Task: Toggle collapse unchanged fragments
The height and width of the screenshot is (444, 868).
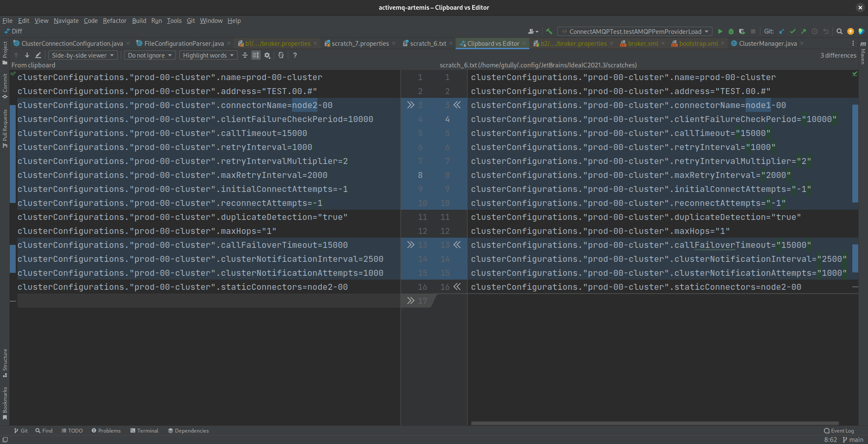Action: (245, 55)
